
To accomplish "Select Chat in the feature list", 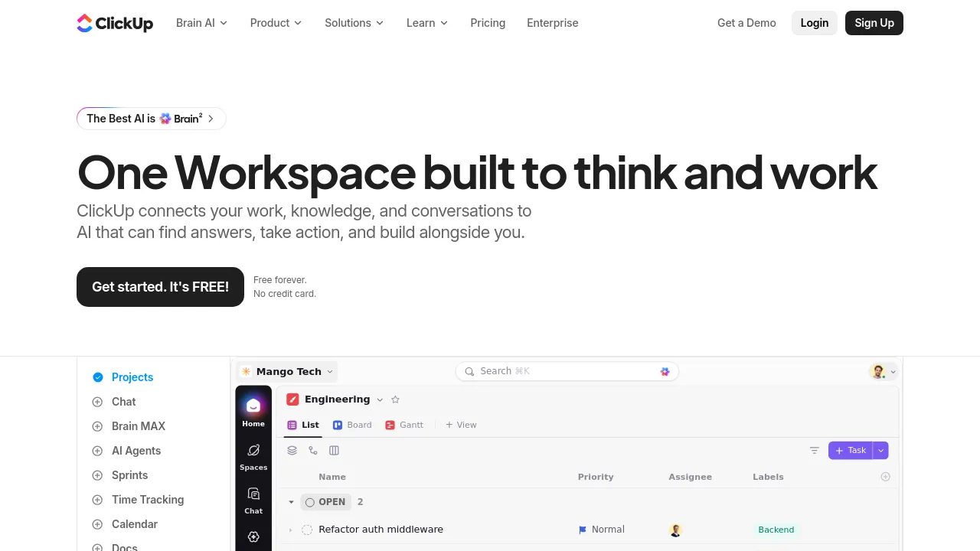I will click(113, 402).
